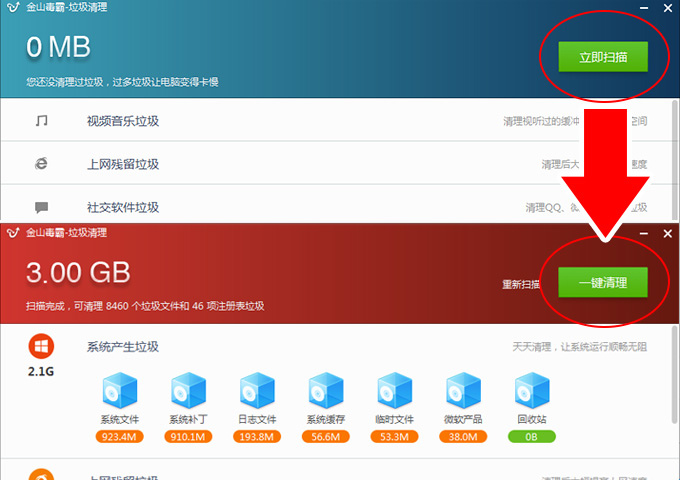The width and height of the screenshot is (680, 480).
Task: Click the 2.1G total size label
Action: coord(41,372)
